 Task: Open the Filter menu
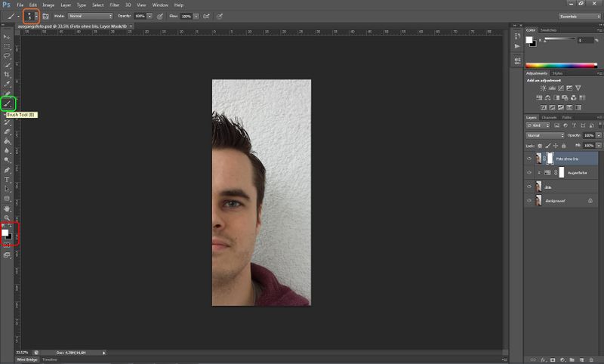click(x=115, y=5)
